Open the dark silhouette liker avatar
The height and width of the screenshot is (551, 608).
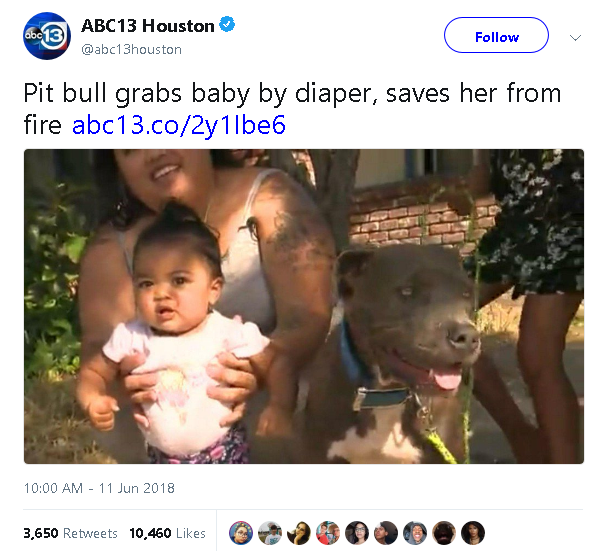[x=444, y=533]
